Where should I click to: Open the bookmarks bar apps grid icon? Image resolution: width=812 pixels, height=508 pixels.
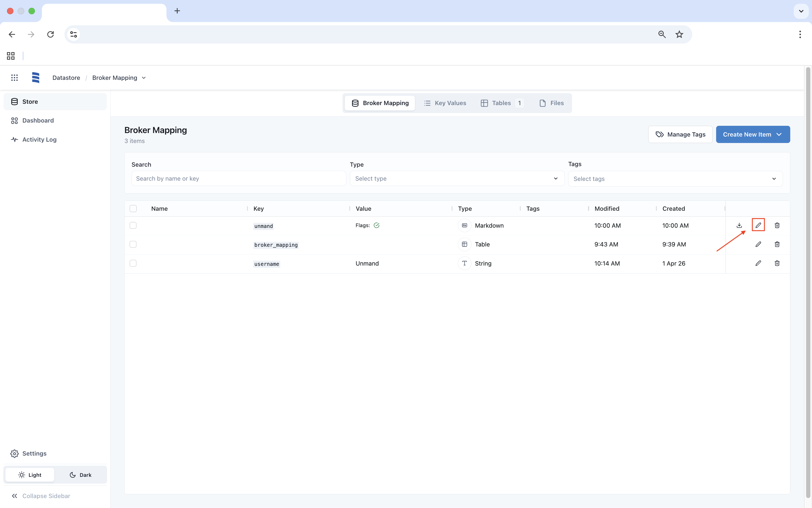tap(11, 56)
